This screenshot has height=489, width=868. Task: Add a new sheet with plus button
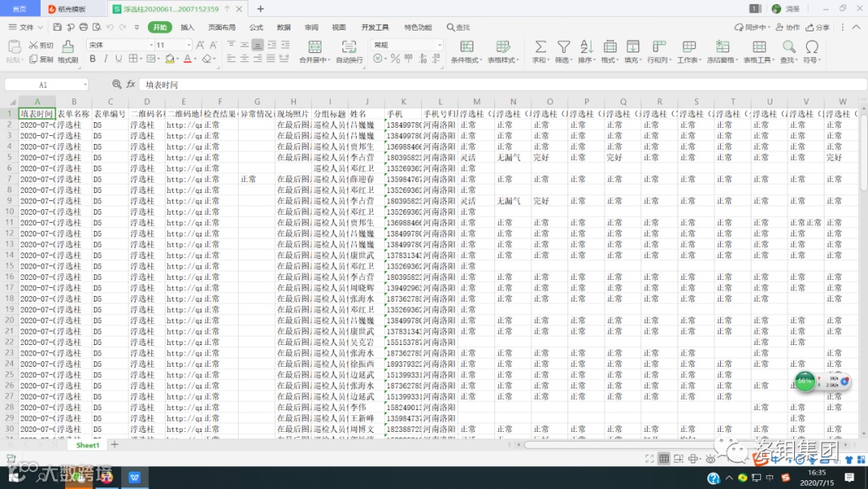pos(115,444)
